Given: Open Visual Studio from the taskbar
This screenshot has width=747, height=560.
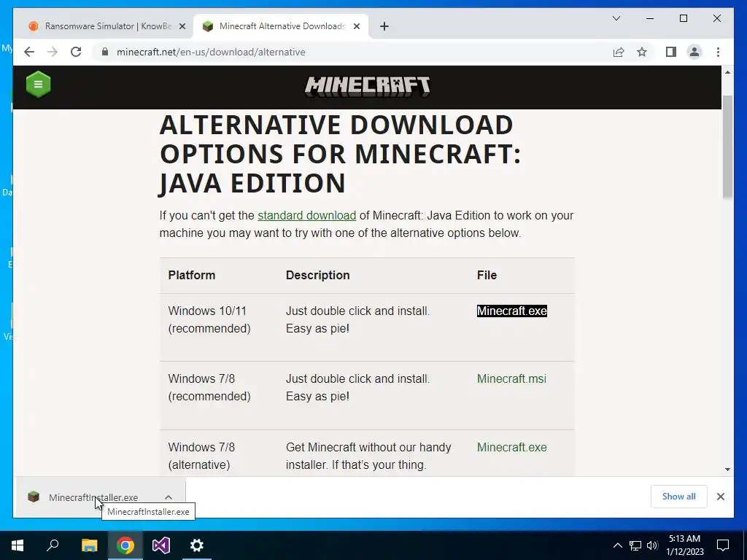Looking at the screenshot, I should pos(161,545).
